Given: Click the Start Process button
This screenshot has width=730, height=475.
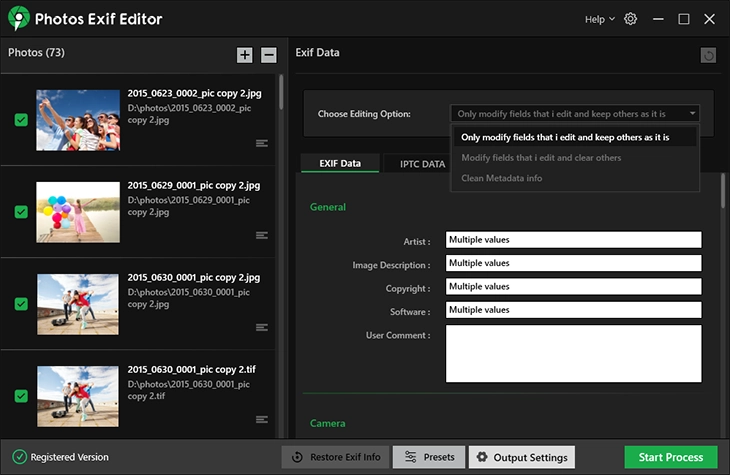Looking at the screenshot, I should pos(670,457).
